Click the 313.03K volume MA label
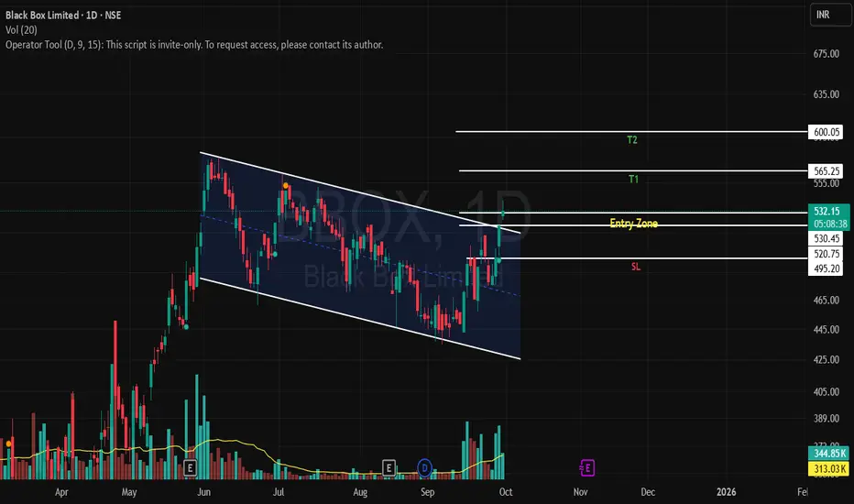The width and height of the screenshot is (854, 504). (x=829, y=468)
